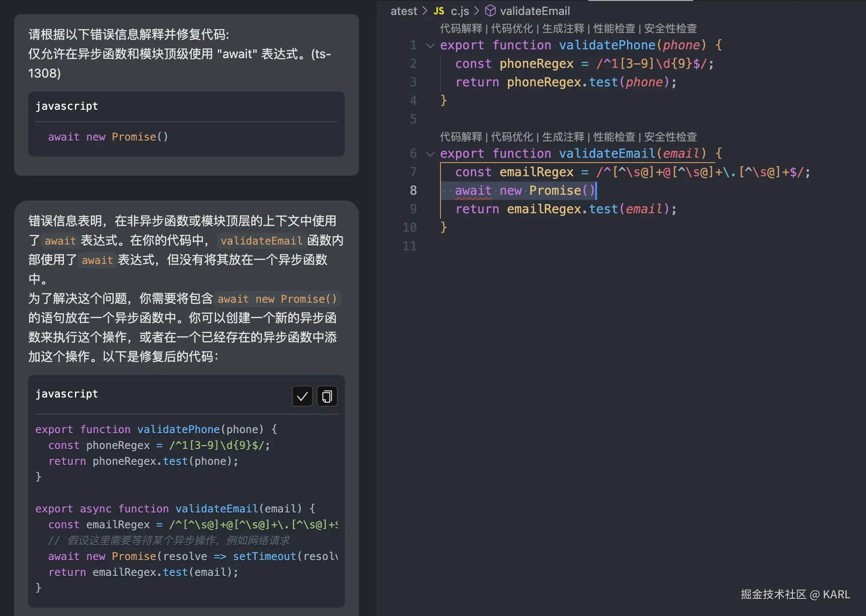866x616 pixels.
Task: Click line number 8 in gutter
Action: click(x=413, y=190)
